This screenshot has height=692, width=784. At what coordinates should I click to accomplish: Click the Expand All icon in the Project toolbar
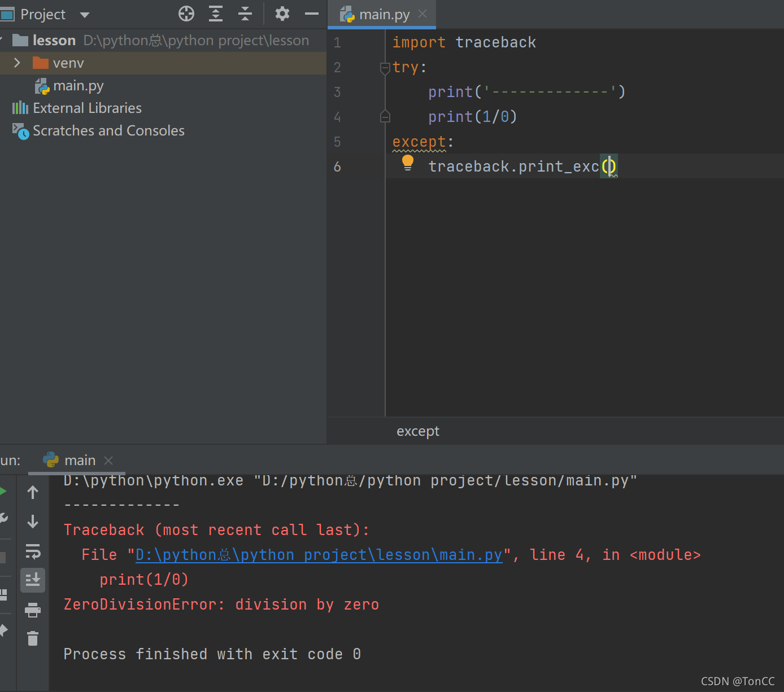click(216, 14)
